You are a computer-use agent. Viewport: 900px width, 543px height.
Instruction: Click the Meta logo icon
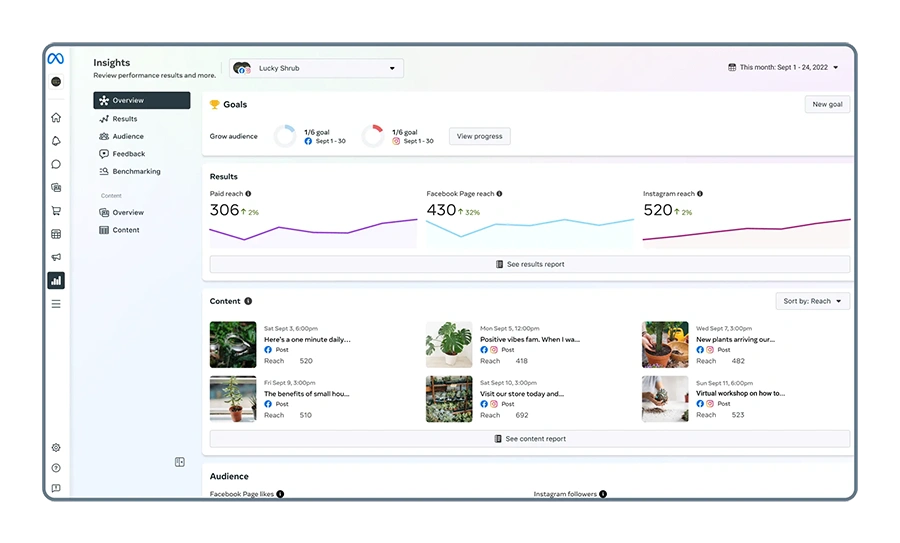tap(56, 59)
